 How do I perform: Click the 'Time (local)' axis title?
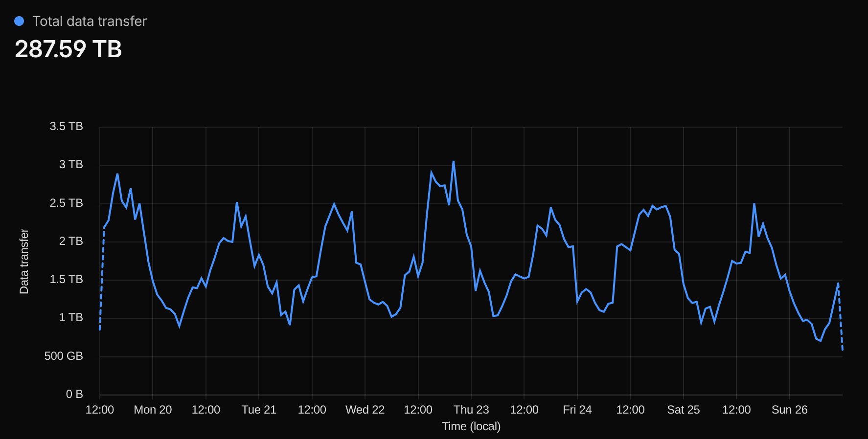(471, 426)
